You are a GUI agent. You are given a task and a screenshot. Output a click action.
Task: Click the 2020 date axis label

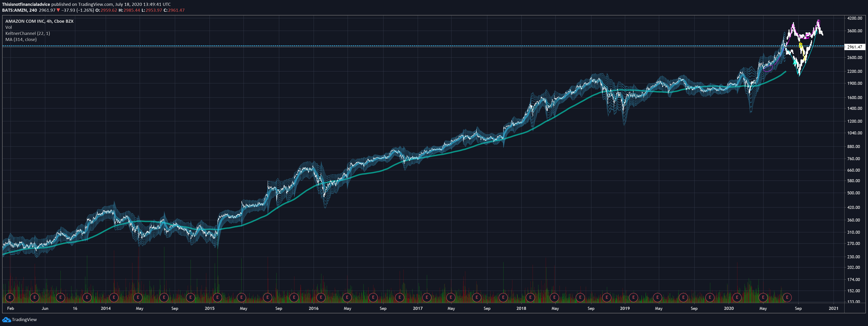[x=729, y=308]
